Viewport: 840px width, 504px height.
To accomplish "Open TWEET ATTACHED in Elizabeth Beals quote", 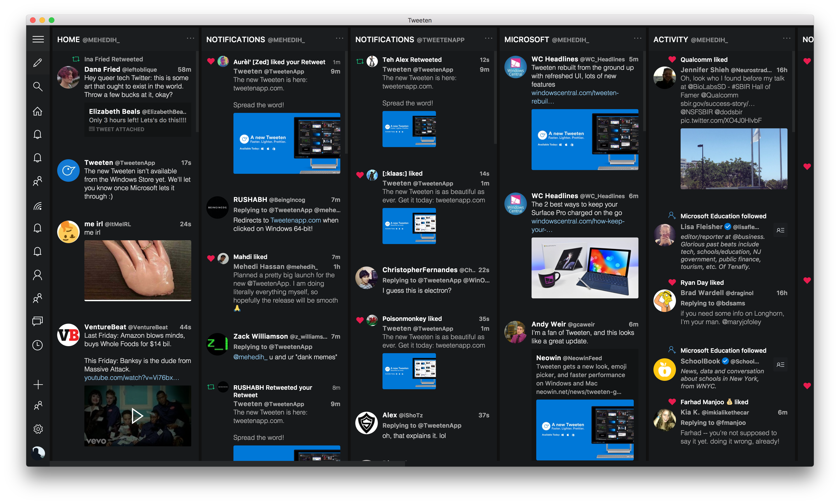I will [116, 130].
